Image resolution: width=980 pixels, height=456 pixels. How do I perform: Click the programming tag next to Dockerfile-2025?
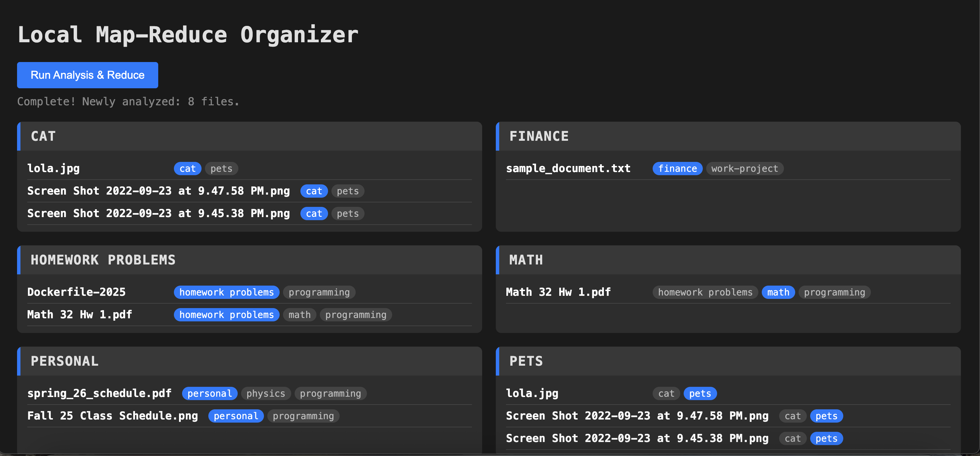(319, 292)
